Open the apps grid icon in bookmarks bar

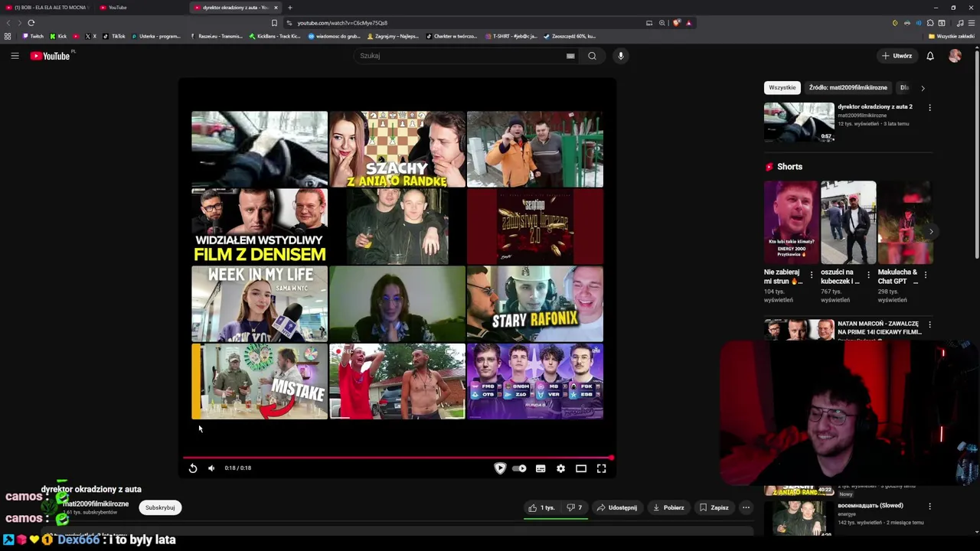tap(8, 36)
